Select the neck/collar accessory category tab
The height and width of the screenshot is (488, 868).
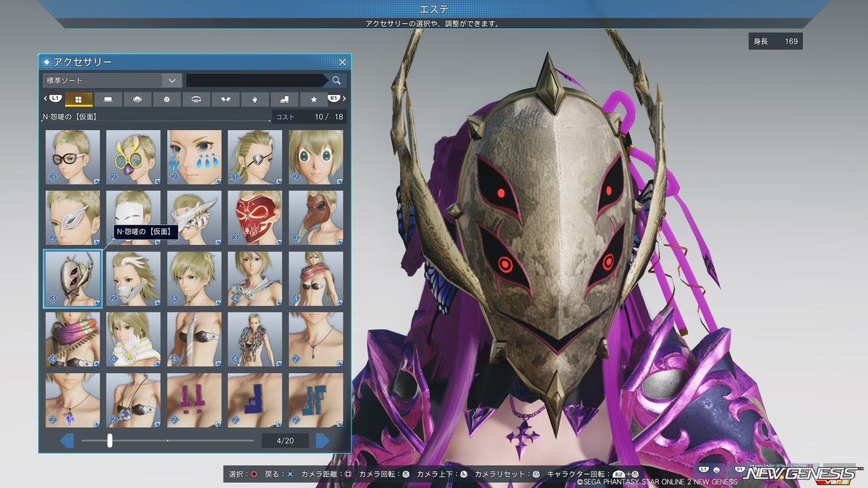pos(196,99)
